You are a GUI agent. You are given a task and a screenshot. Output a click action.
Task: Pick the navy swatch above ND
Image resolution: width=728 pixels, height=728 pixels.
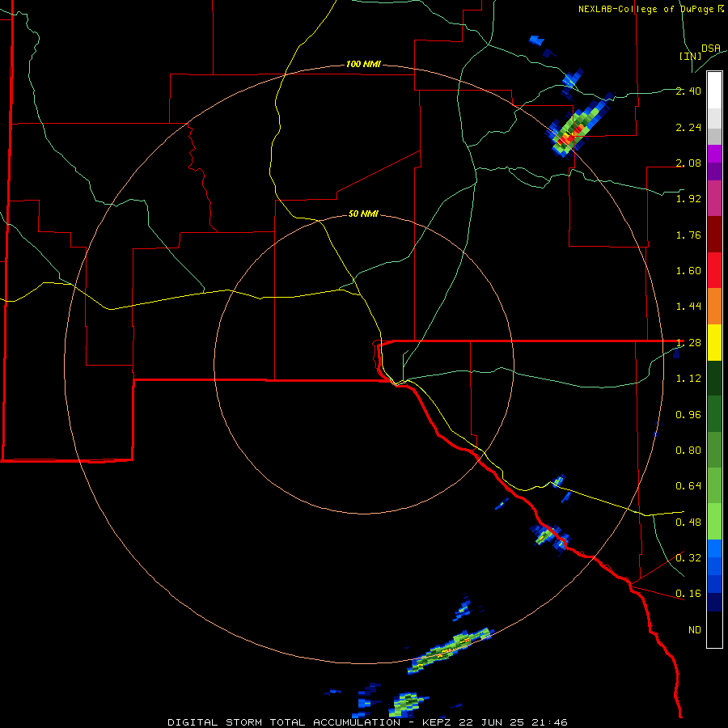click(x=714, y=602)
